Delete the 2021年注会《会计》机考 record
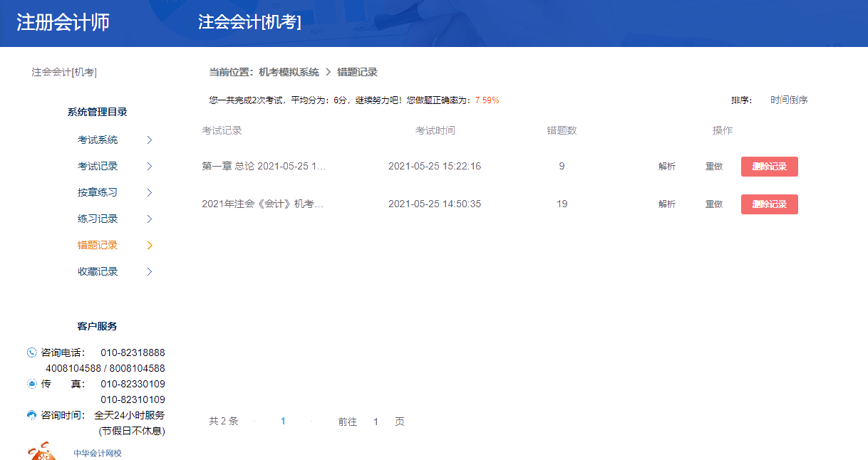This screenshot has height=460, width=868. [x=769, y=204]
